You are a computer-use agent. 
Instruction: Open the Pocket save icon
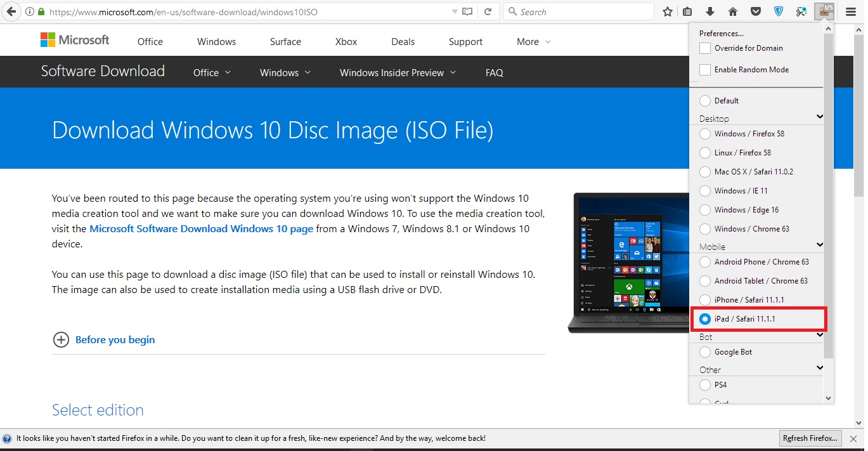(x=756, y=11)
